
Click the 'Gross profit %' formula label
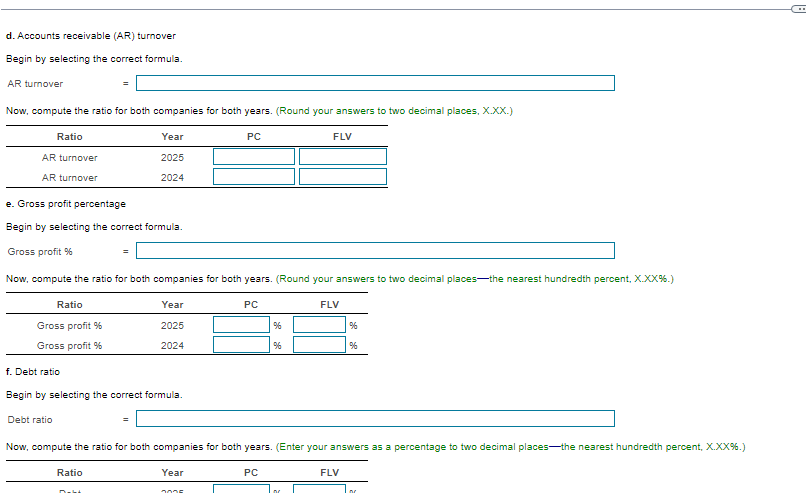40,252
